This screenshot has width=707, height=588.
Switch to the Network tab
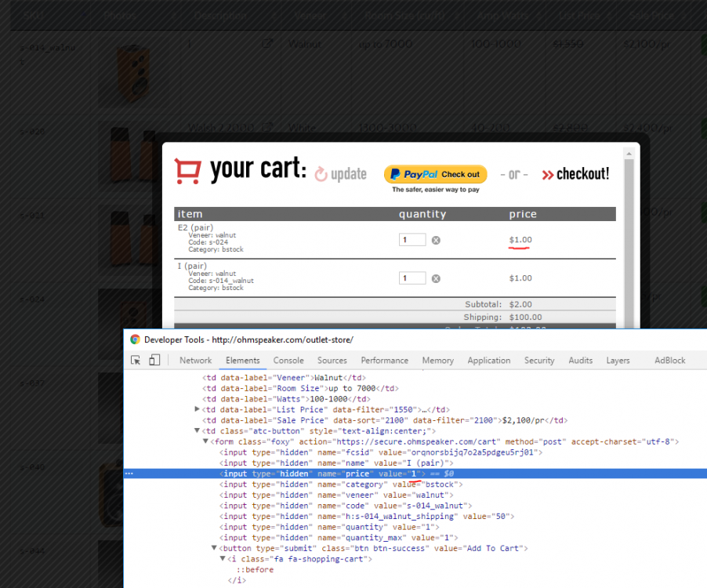195,361
